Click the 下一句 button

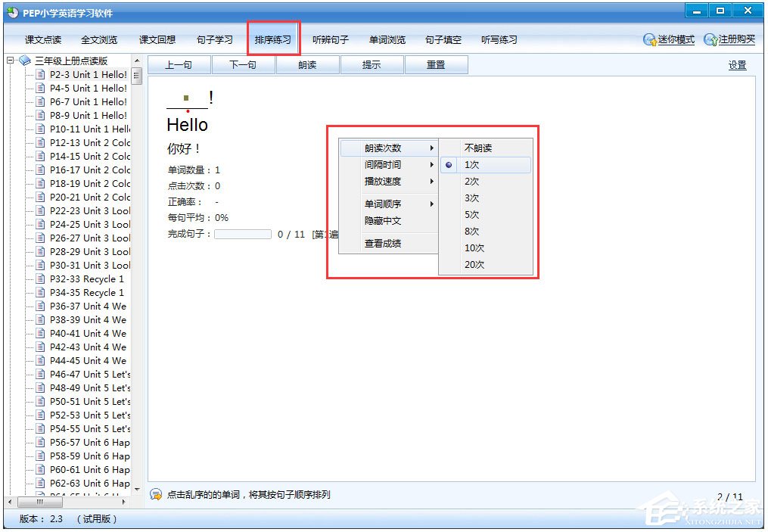point(244,65)
